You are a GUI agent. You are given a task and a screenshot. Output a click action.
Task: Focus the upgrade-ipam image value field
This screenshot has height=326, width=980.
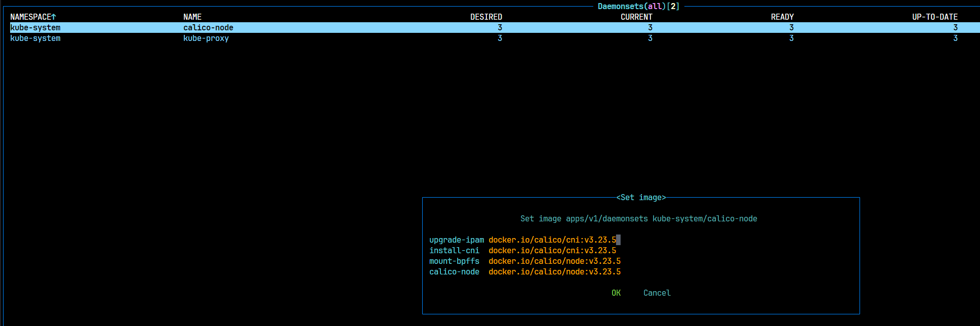click(554, 240)
